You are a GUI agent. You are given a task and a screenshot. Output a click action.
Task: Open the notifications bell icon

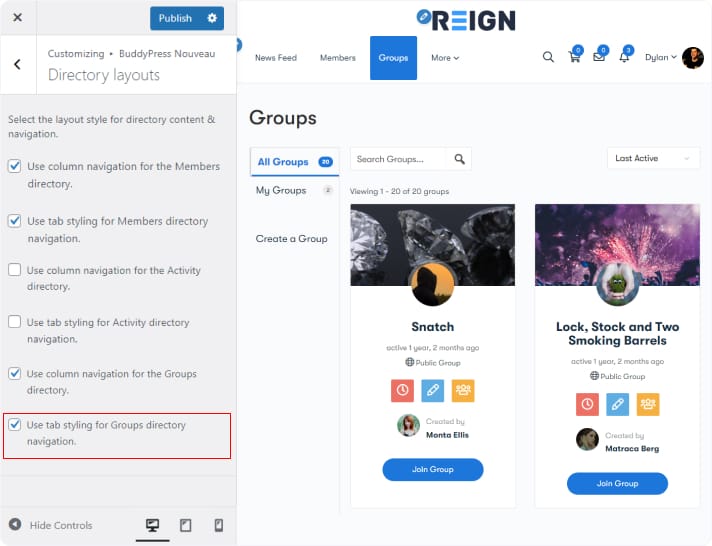624,57
